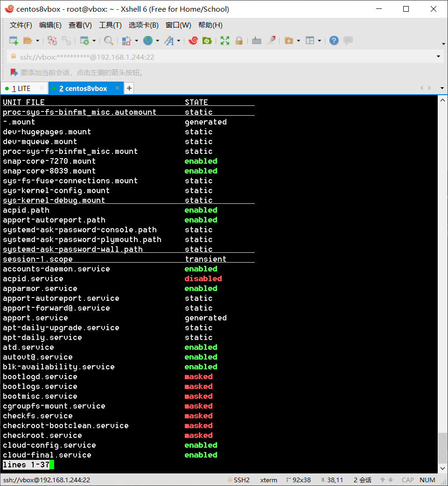Open the address bar history dropdown

(x=438, y=57)
